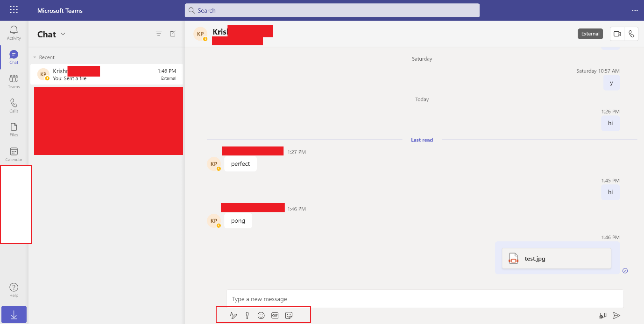Viewport: 644px width, 324px height.
Task: Open the Teams section in sidebar
Action: pyautogui.click(x=14, y=81)
